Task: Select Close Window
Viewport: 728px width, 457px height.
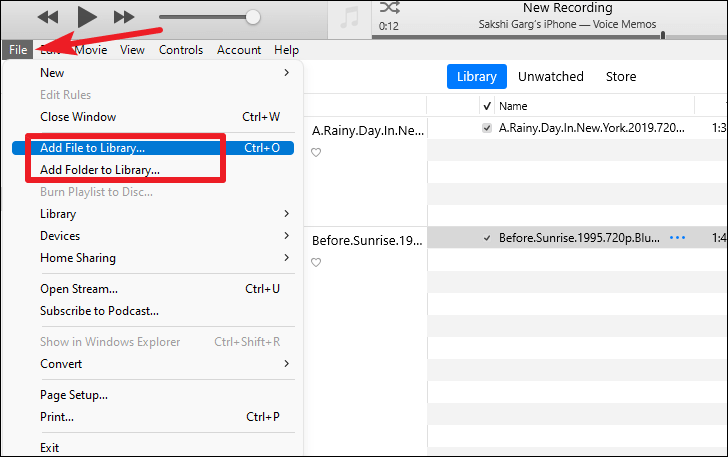Action: [153, 117]
